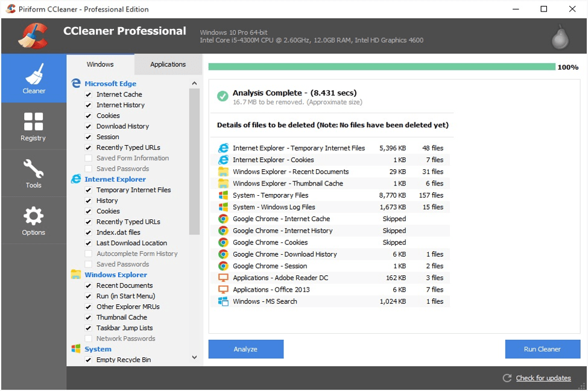Image resolution: width=588 pixels, height=391 pixels.
Task: Uncheck Thumbnail Cache under Windows Explorer
Action: click(89, 317)
